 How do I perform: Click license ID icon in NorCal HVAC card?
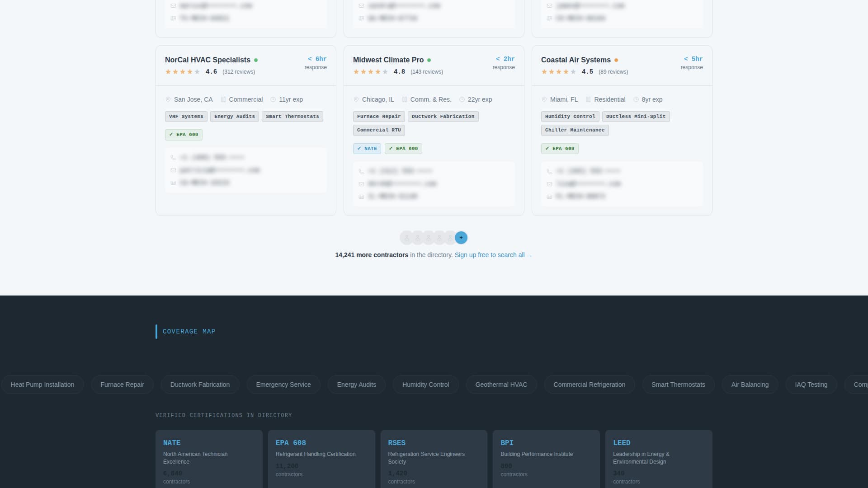click(173, 183)
